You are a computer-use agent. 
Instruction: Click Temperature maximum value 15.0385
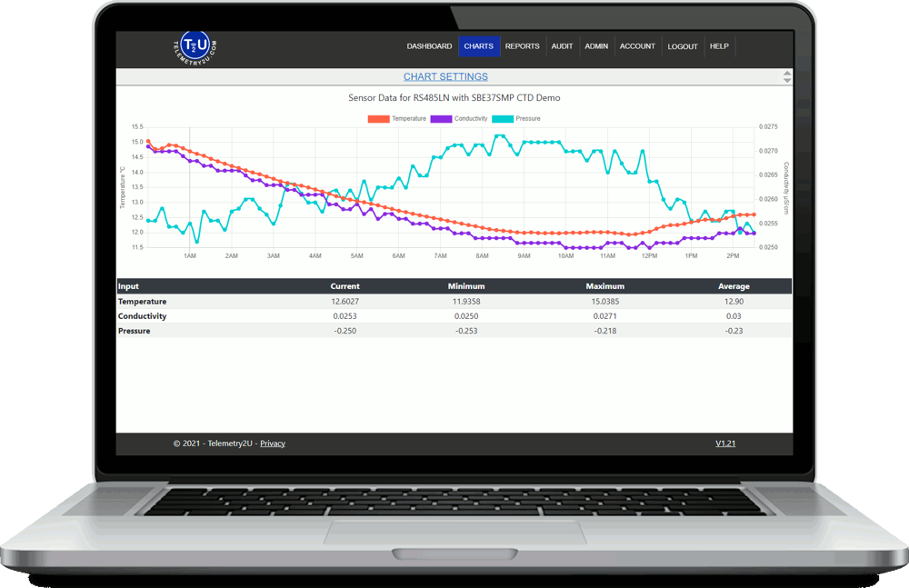pos(605,302)
